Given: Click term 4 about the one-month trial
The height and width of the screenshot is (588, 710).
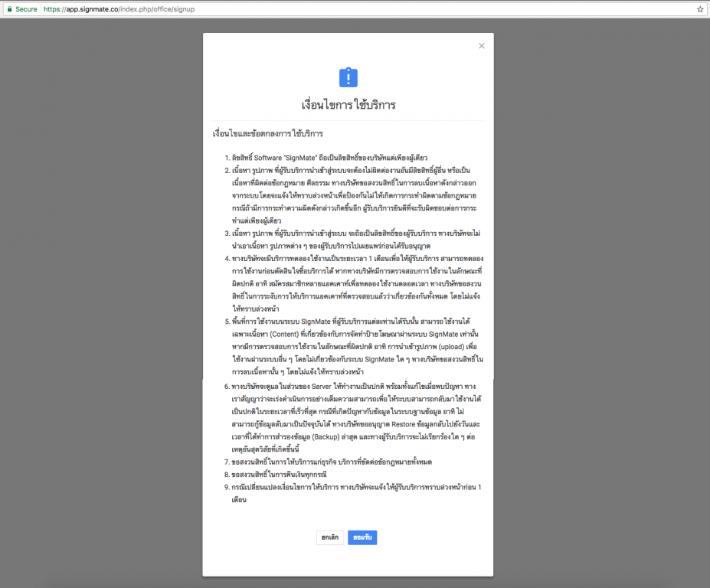Looking at the screenshot, I should 358,284.
